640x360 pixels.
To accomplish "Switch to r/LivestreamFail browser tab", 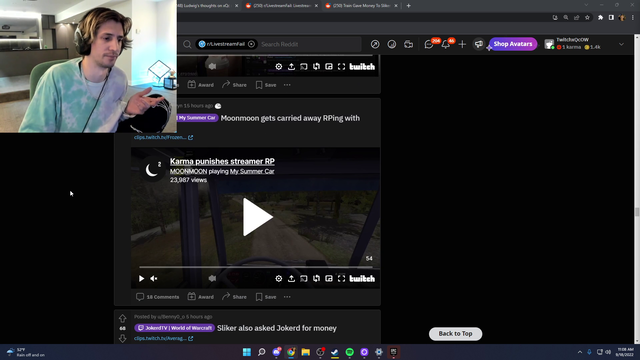I will (281, 6).
